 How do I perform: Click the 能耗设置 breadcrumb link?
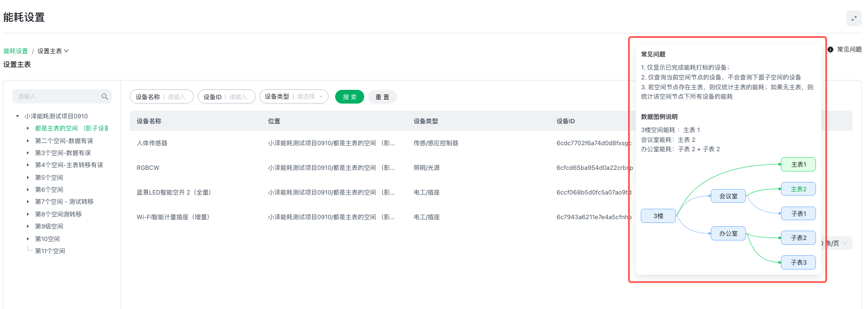(16, 51)
